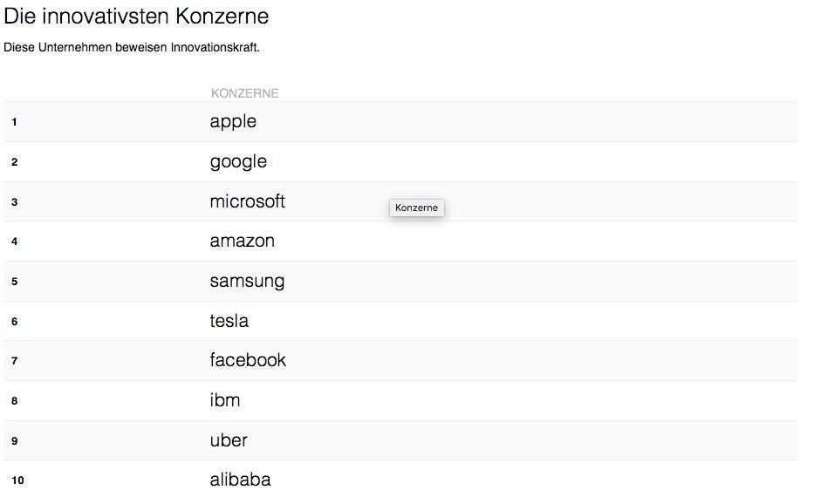
Task: Click the rank number 10 cell
Action: click(x=15, y=480)
